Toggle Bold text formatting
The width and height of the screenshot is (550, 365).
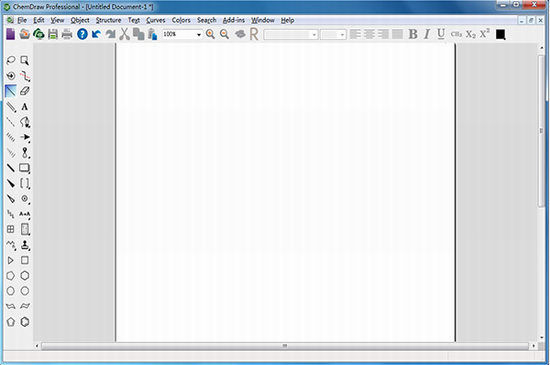413,34
